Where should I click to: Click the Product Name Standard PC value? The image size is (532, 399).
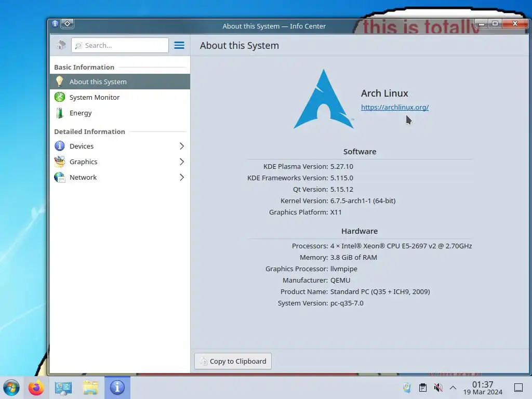tap(380, 292)
